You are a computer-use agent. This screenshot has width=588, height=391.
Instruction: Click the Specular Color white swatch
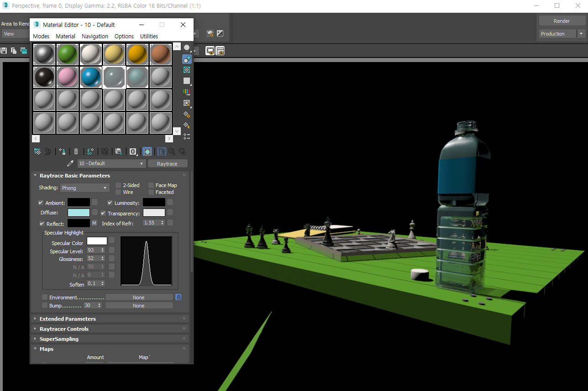point(97,241)
